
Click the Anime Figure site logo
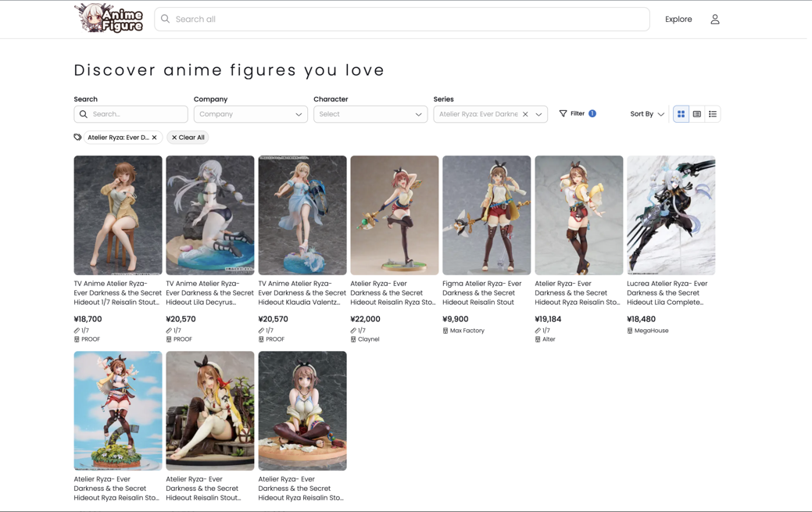[109, 19]
